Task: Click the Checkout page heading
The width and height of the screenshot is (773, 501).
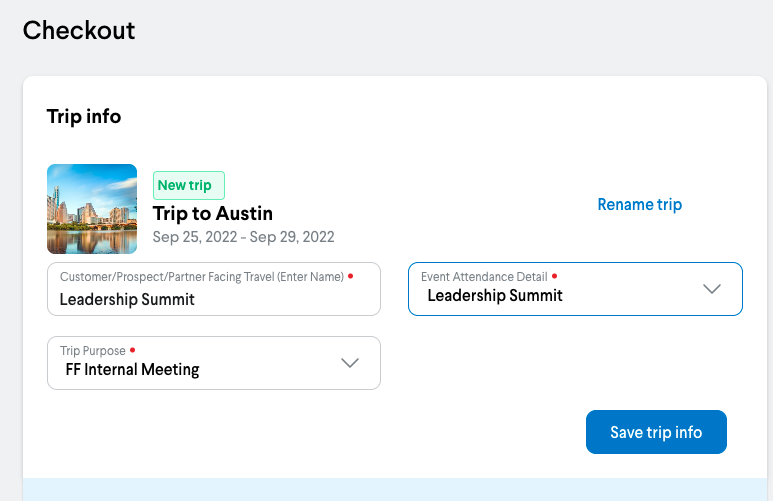Action: (79, 30)
